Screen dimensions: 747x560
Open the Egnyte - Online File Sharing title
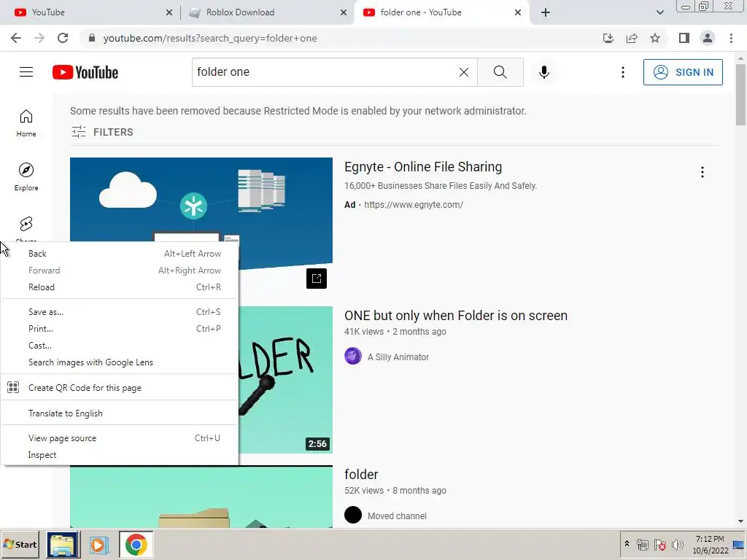click(423, 167)
